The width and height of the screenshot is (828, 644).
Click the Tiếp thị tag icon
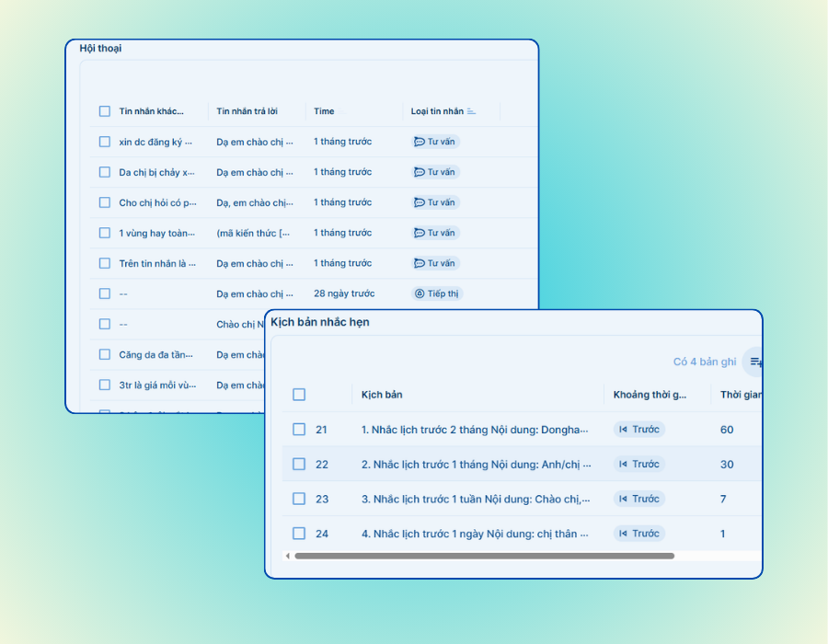(x=420, y=293)
